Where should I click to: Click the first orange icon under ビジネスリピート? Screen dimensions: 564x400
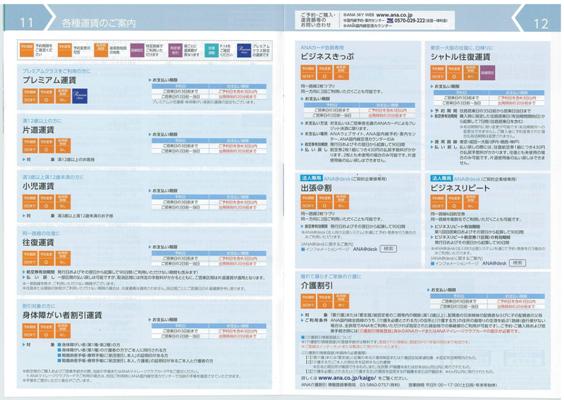(438, 202)
